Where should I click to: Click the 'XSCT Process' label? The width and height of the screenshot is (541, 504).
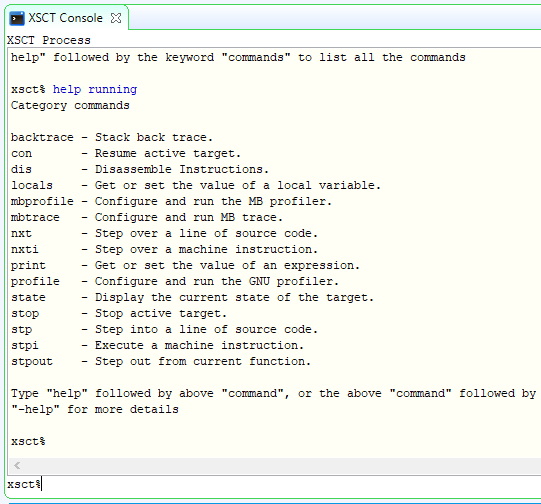[49, 40]
